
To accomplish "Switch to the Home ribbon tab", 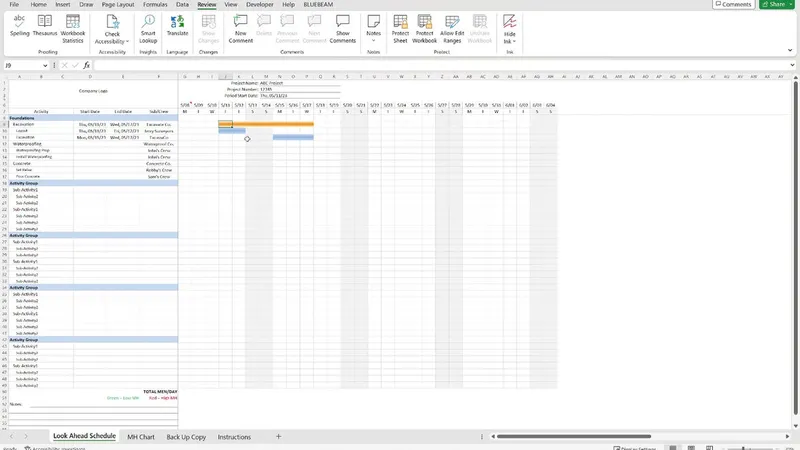I will click(x=38, y=4).
